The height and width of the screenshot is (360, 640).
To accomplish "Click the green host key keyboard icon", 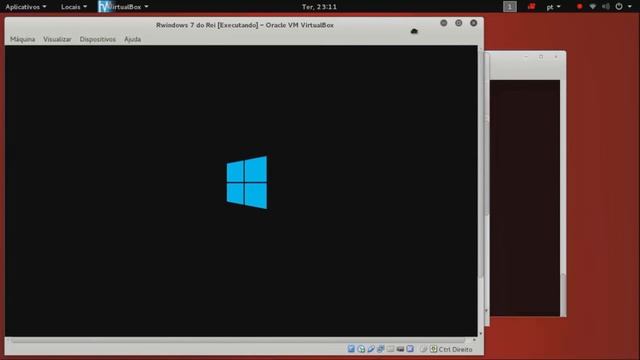I will pyautogui.click(x=433, y=349).
